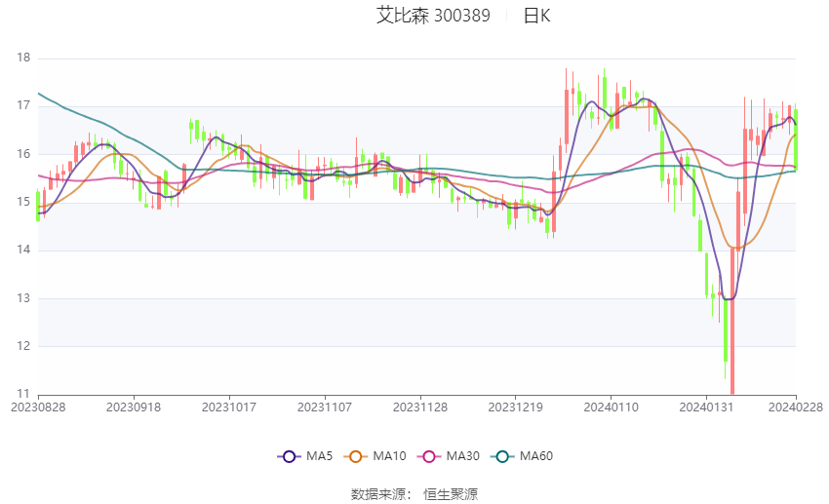The image size is (829, 504).
Task: Click the 恒生聚源 data source text
Action: (x=451, y=494)
